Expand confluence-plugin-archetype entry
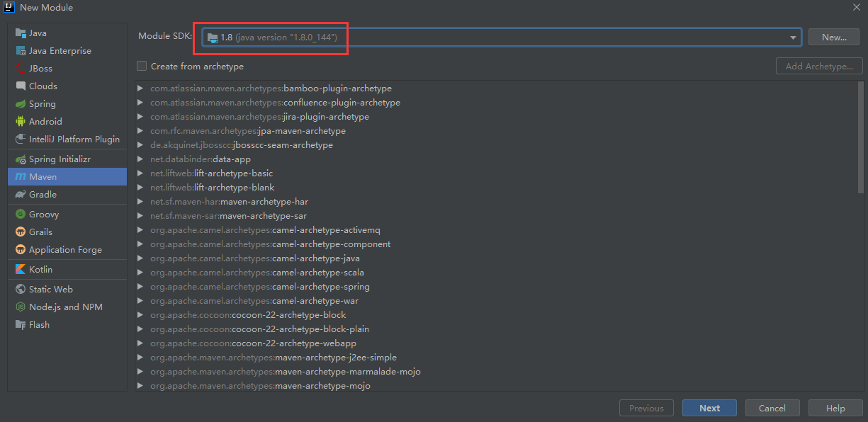The width and height of the screenshot is (868, 422). 140,103
